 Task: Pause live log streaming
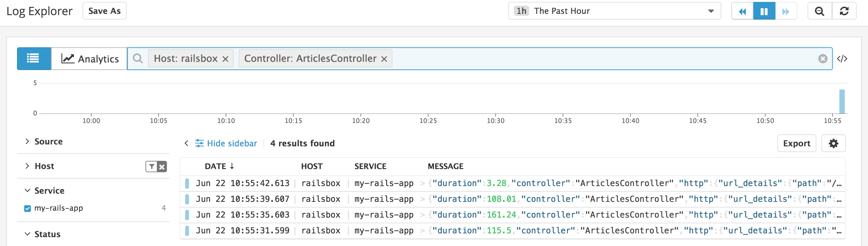click(764, 11)
